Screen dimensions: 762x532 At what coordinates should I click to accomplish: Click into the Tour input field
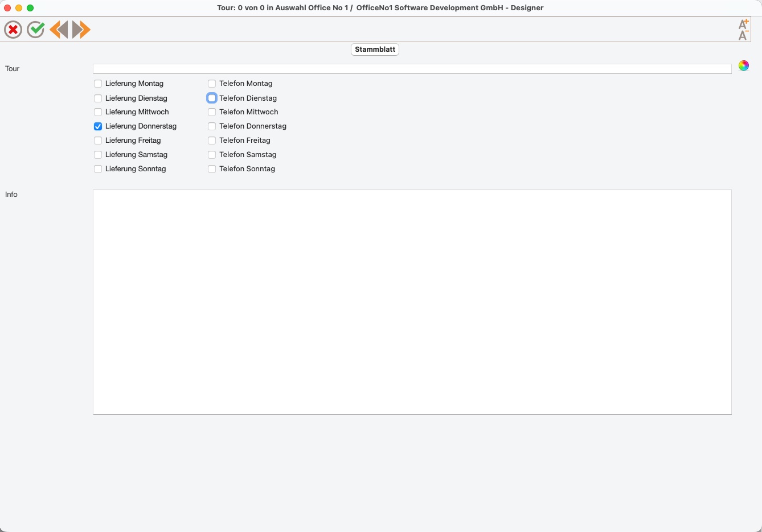(412, 69)
